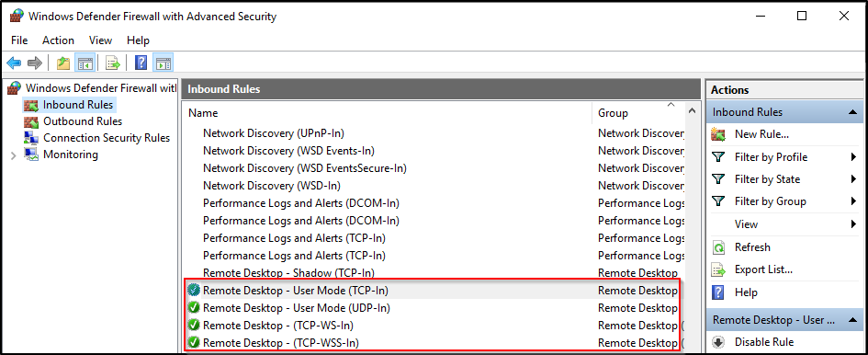
Task: Click Help in the Actions pane
Action: coord(746,292)
